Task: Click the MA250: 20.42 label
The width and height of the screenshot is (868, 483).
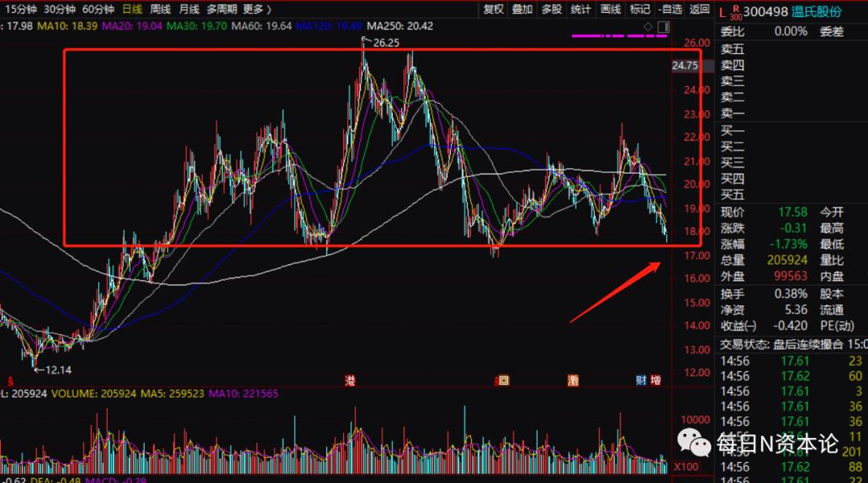Action: point(400,26)
